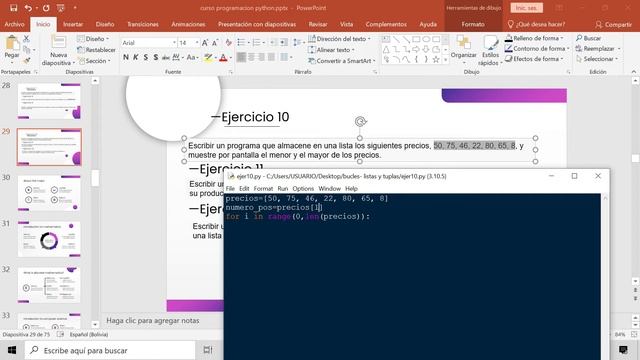Image resolution: width=640 pixels, height=360 pixels.
Task: Choose the right arrow shape
Action: pos(416,49)
